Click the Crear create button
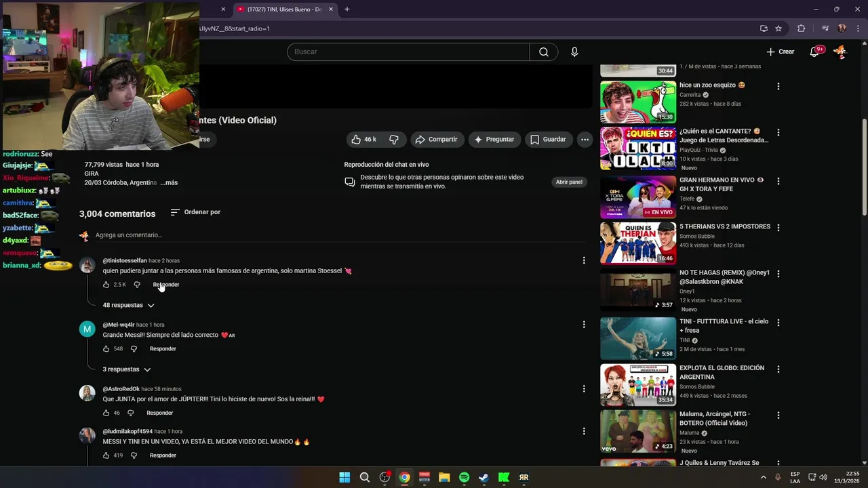 [780, 52]
